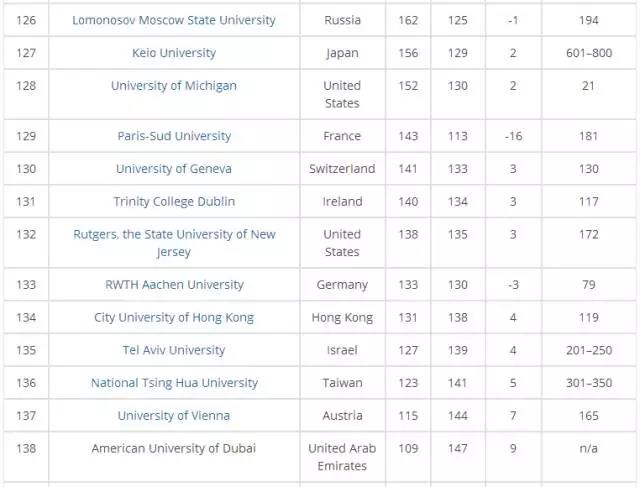This screenshot has width=640, height=487.
Task: Select the Switzerland country cell
Action: (342, 169)
